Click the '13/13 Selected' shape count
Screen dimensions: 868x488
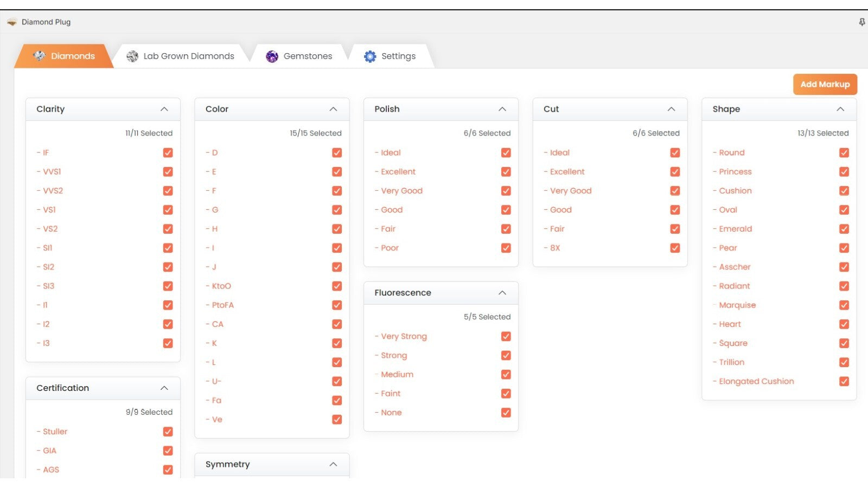(x=823, y=133)
